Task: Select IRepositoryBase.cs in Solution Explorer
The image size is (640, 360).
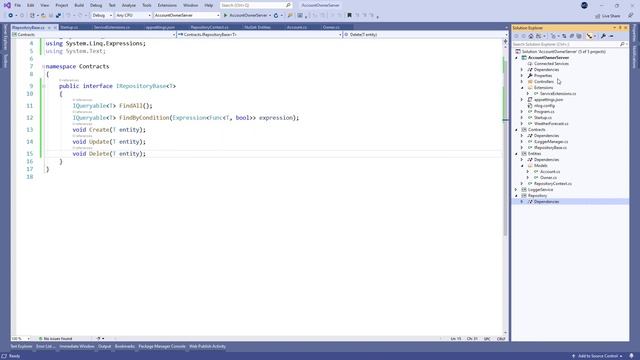Action: point(550,148)
